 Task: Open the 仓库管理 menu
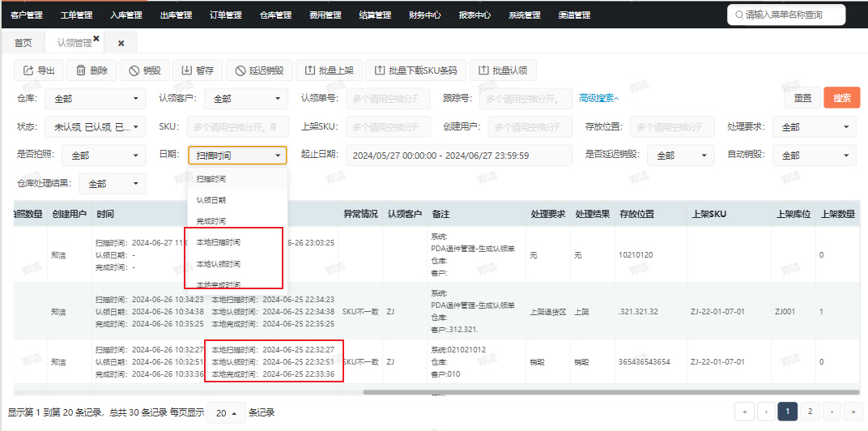[x=275, y=15]
